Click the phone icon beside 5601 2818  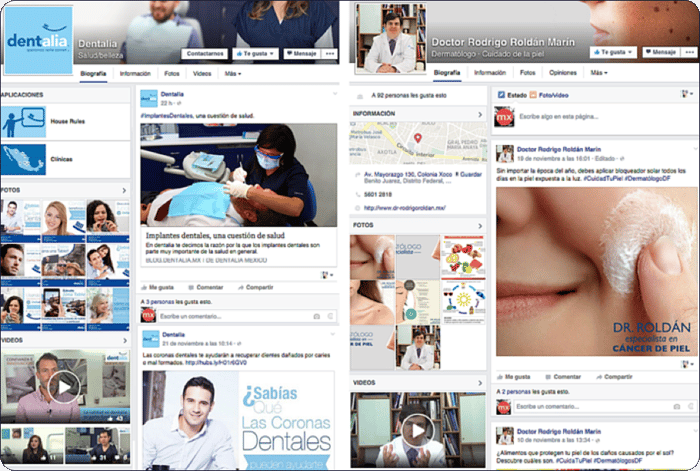[358, 195]
